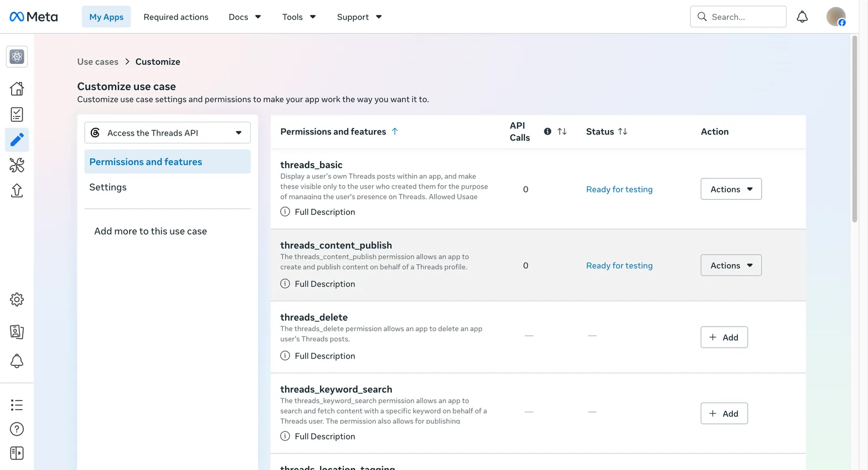Open Required actions
The height and width of the screenshot is (470, 868).
click(176, 17)
